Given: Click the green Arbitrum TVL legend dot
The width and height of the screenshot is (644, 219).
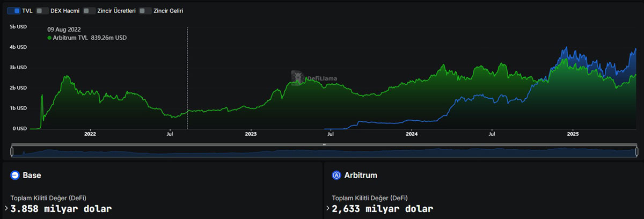Looking at the screenshot, I should (49, 38).
